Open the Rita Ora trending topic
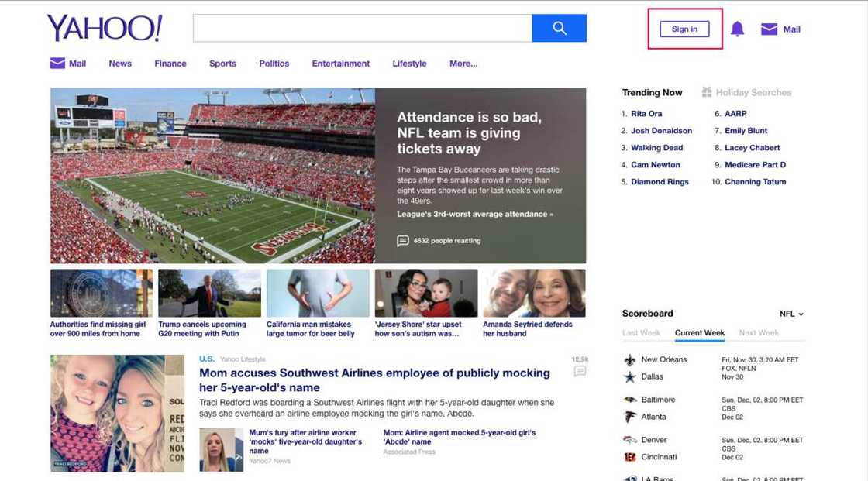 point(647,113)
